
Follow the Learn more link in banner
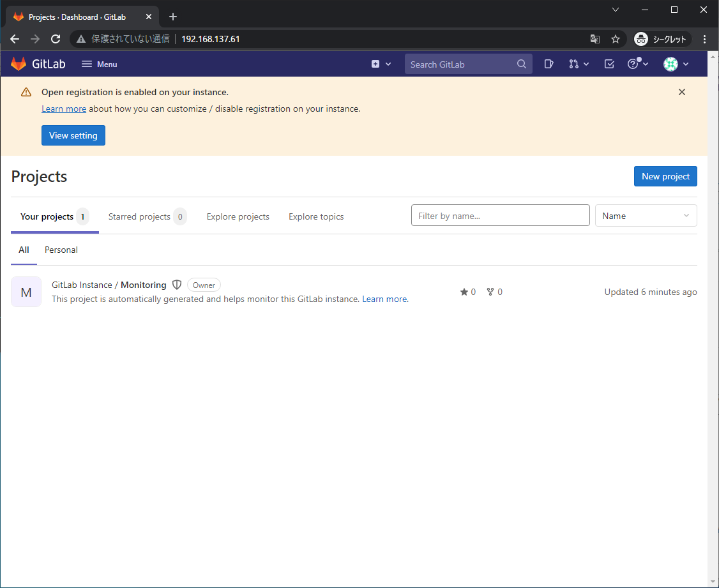64,109
